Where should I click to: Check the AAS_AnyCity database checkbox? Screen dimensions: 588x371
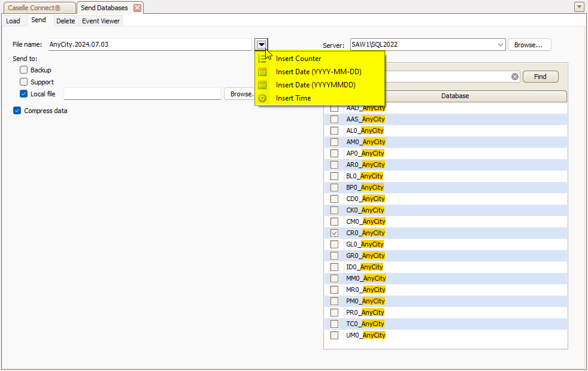pos(334,119)
